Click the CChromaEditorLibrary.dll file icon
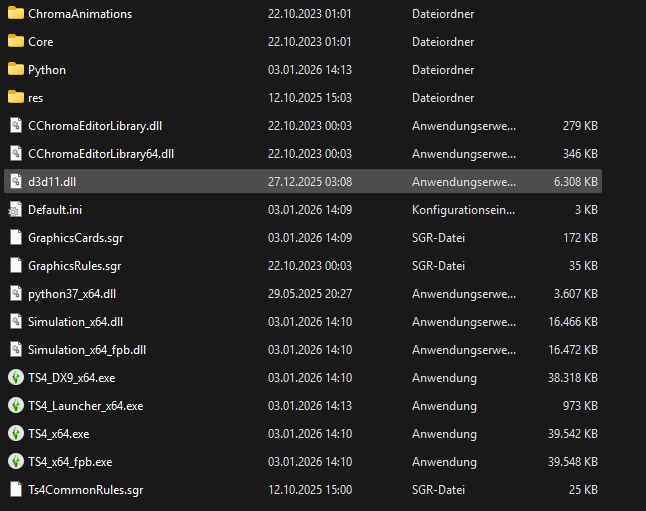 click(16, 125)
